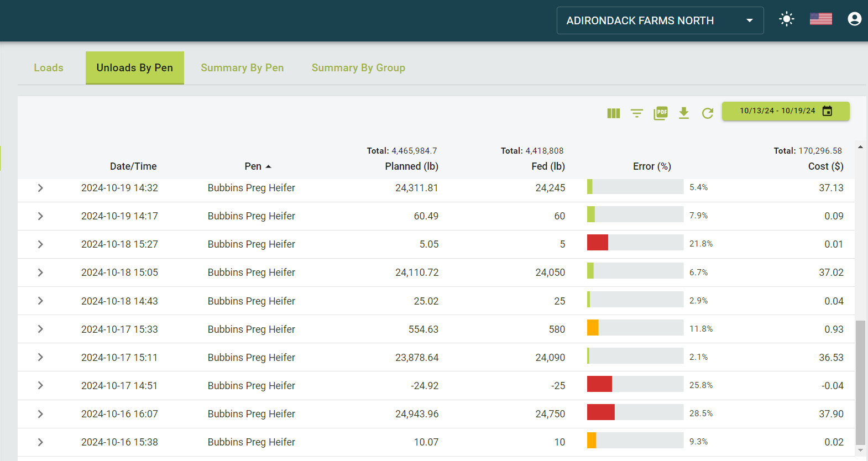The width and height of the screenshot is (868, 461).
Task: Download the table data
Action: tap(684, 113)
